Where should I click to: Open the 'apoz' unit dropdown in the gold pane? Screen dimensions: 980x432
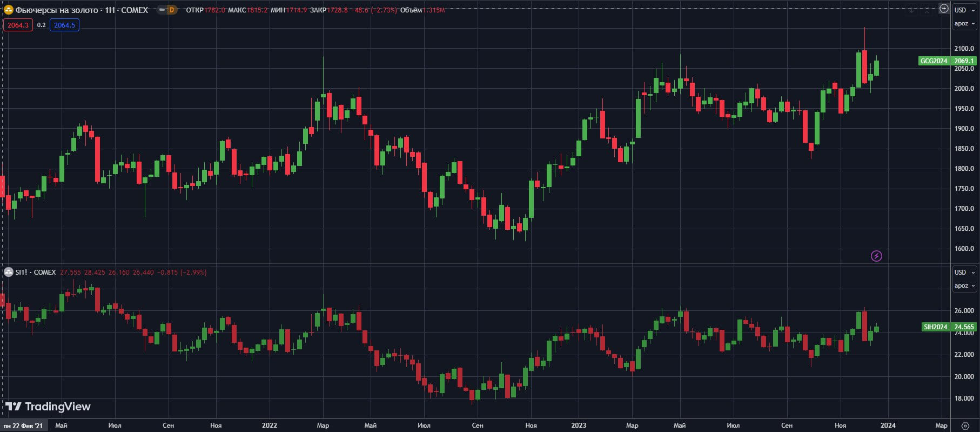point(965,23)
